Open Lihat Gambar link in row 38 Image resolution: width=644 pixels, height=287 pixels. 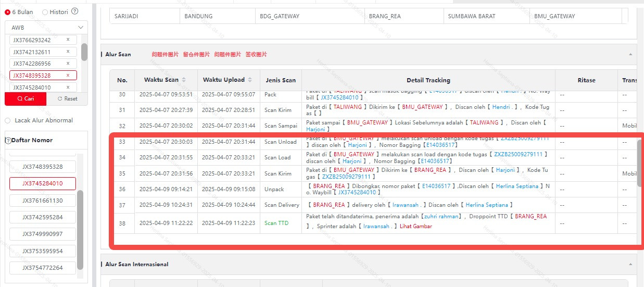pyautogui.click(x=415, y=226)
